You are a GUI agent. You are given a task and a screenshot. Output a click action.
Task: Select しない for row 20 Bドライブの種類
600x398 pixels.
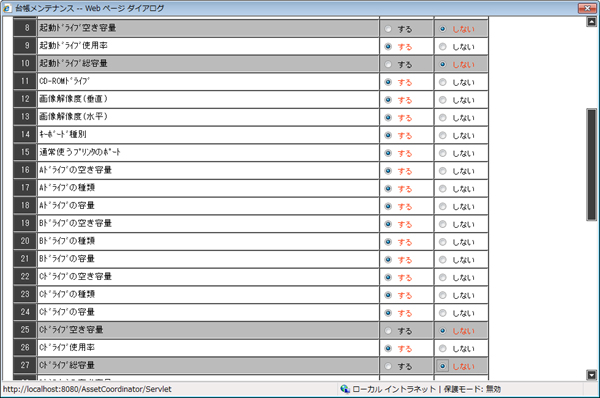point(443,242)
